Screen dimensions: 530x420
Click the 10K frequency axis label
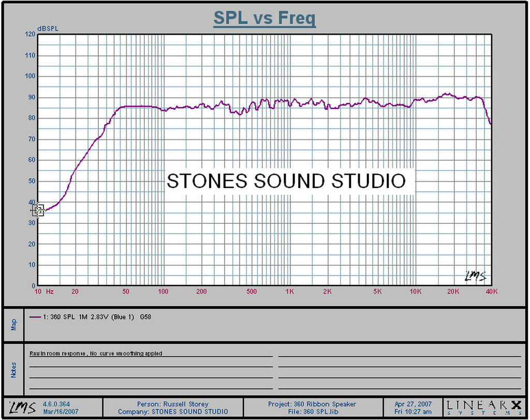coord(416,292)
